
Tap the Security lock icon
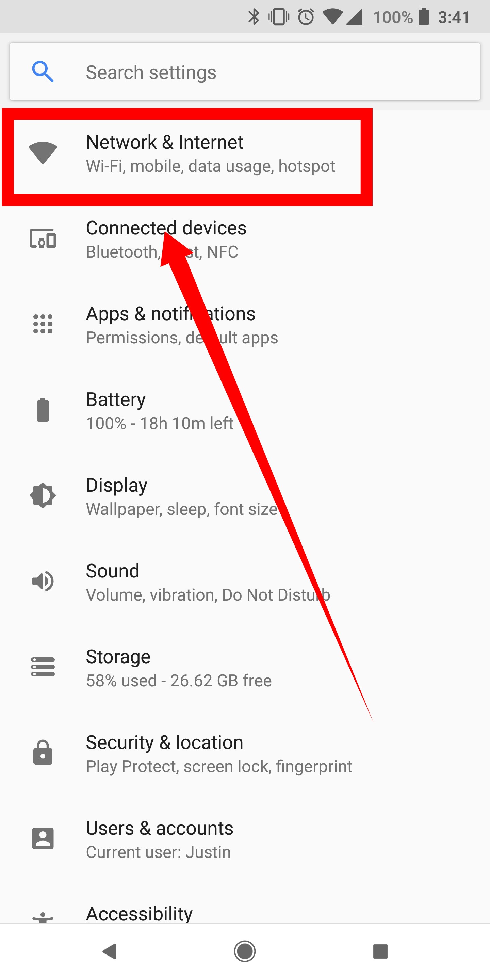(43, 752)
